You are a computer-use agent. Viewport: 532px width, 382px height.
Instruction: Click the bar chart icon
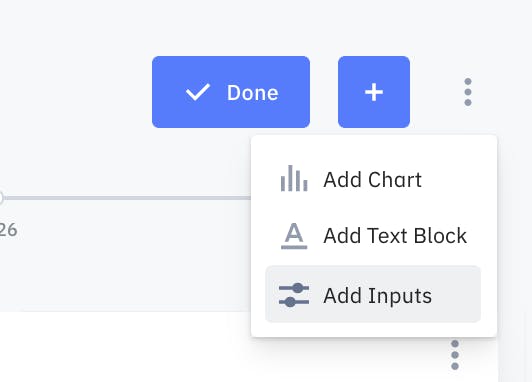pos(294,178)
